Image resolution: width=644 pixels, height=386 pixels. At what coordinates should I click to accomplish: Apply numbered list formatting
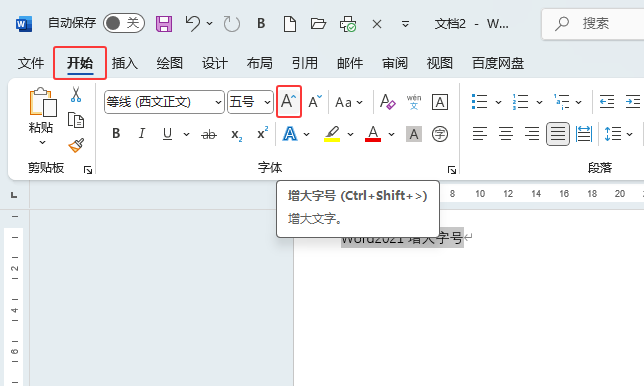[520, 101]
